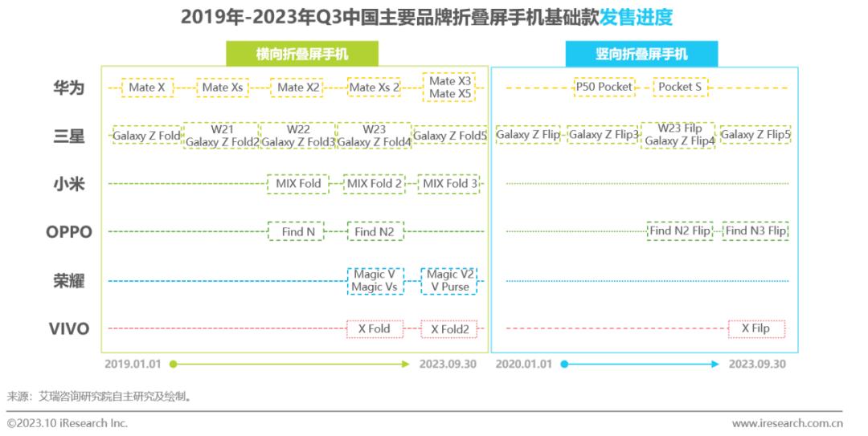Click the X Fold box

pyautogui.click(x=375, y=328)
